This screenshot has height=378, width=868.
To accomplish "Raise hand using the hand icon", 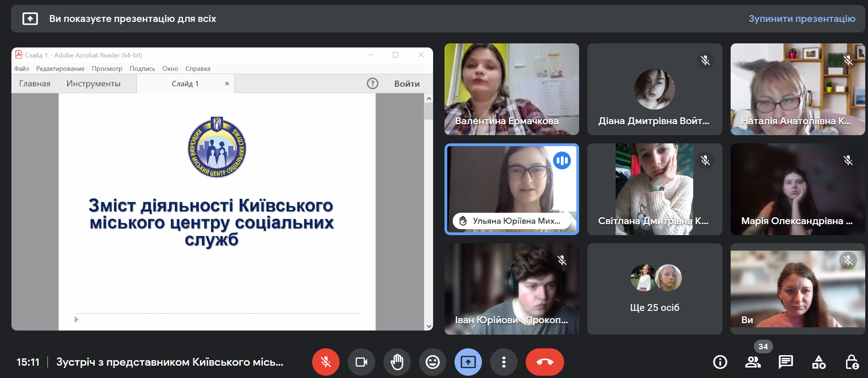I will pos(397,362).
